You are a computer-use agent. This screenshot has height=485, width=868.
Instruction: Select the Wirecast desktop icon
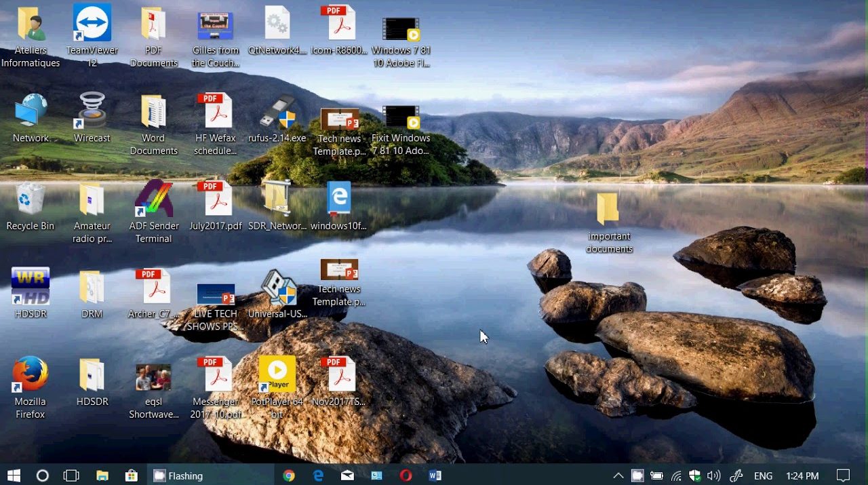92,112
